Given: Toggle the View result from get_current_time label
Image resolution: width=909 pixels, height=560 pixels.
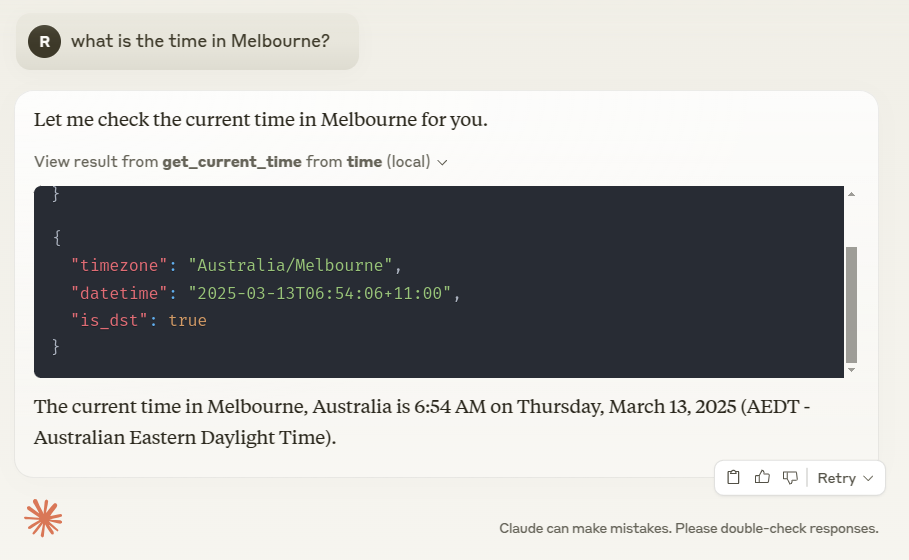Looking at the screenshot, I should [232, 162].
